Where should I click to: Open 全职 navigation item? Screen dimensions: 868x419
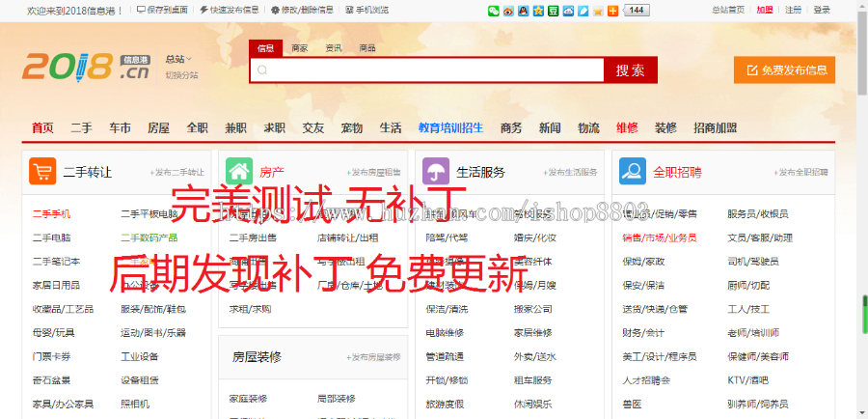[x=198, y=128]
